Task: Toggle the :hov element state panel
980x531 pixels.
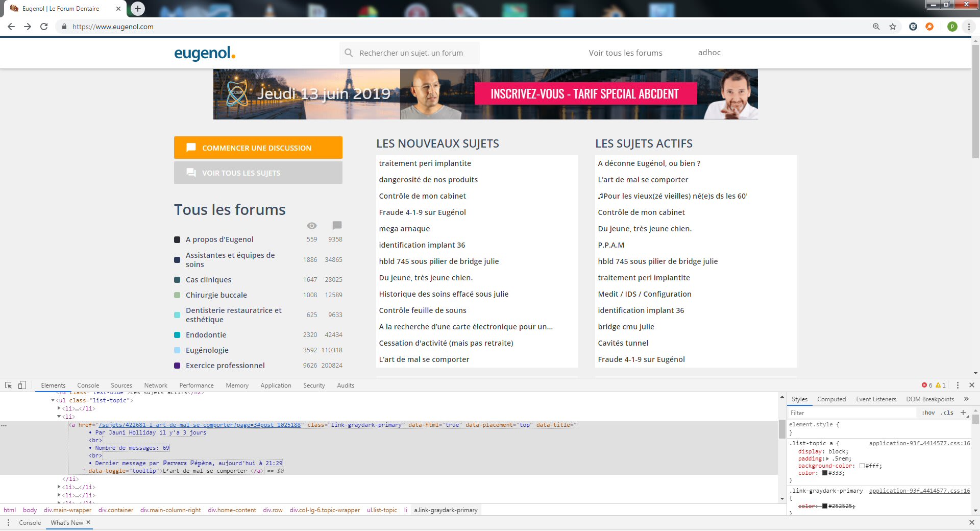Action: [x=928, y=413]
